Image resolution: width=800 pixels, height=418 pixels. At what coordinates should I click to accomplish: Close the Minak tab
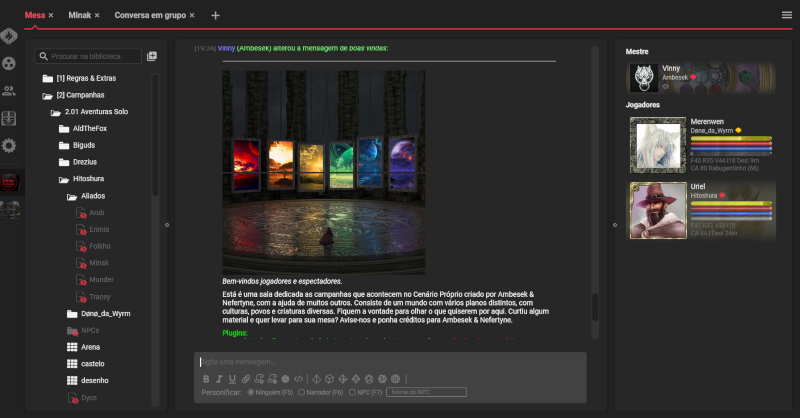coord(97,15)
